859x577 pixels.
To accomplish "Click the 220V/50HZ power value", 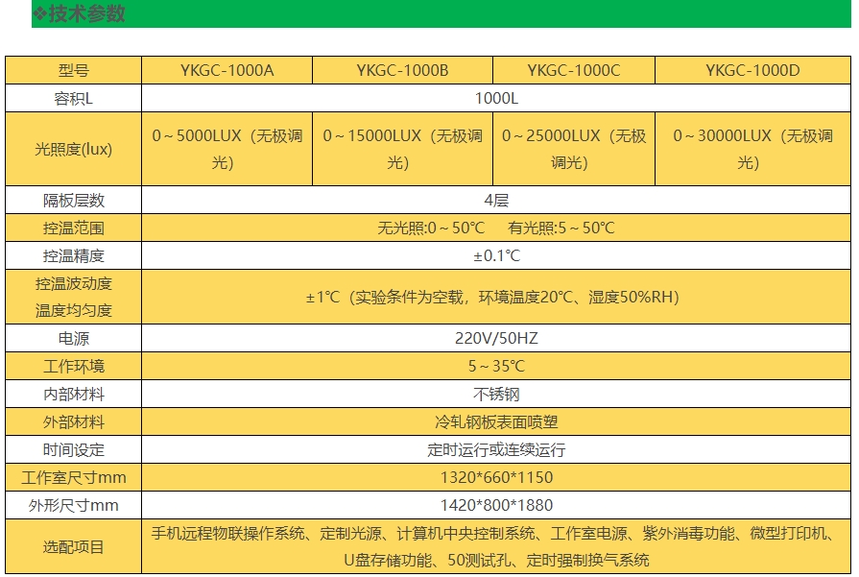I will point(496,339).
